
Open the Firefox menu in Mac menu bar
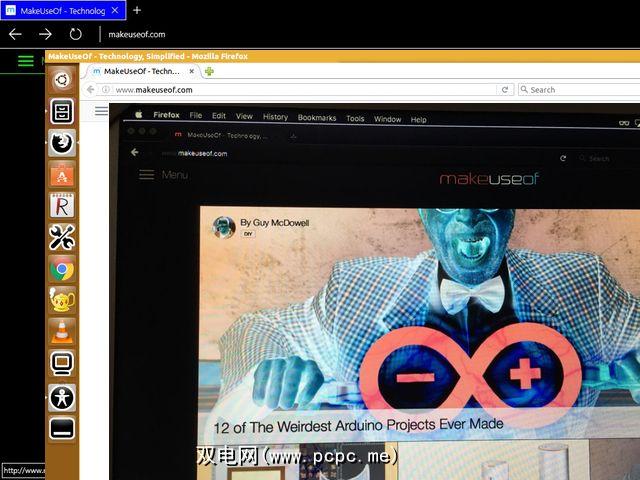167,115
